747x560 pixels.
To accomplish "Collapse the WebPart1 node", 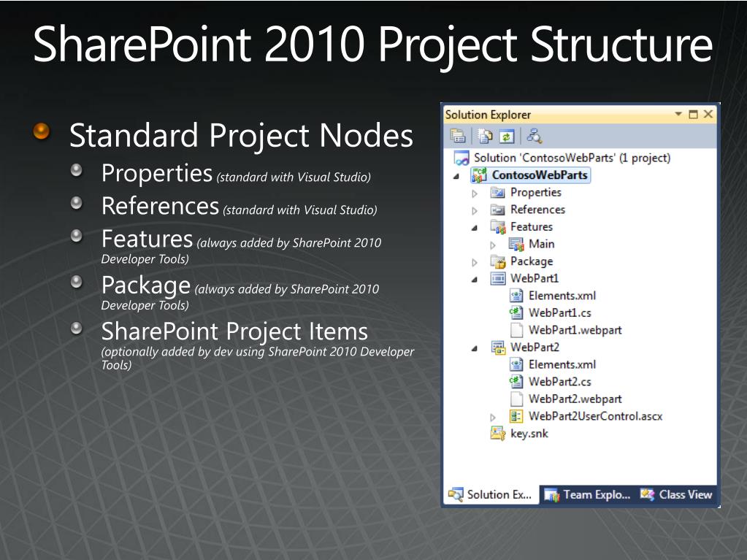I will 475,280.
